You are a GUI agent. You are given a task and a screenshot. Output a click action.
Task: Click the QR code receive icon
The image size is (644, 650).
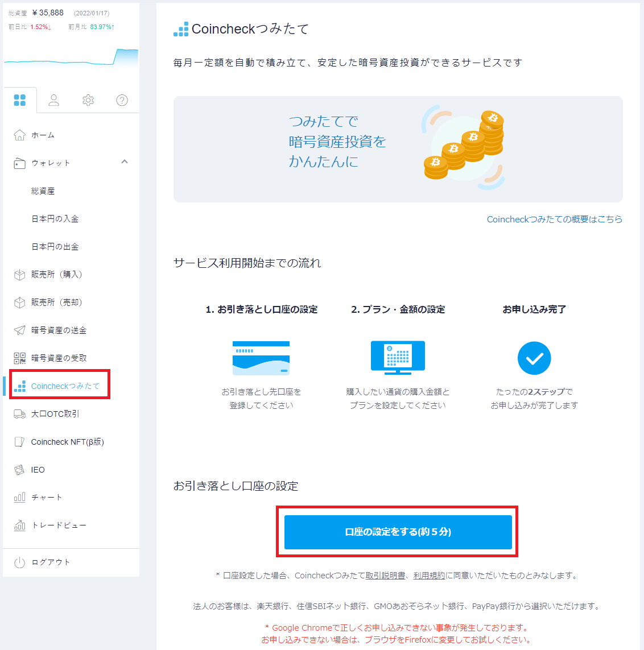click(19, 358)
